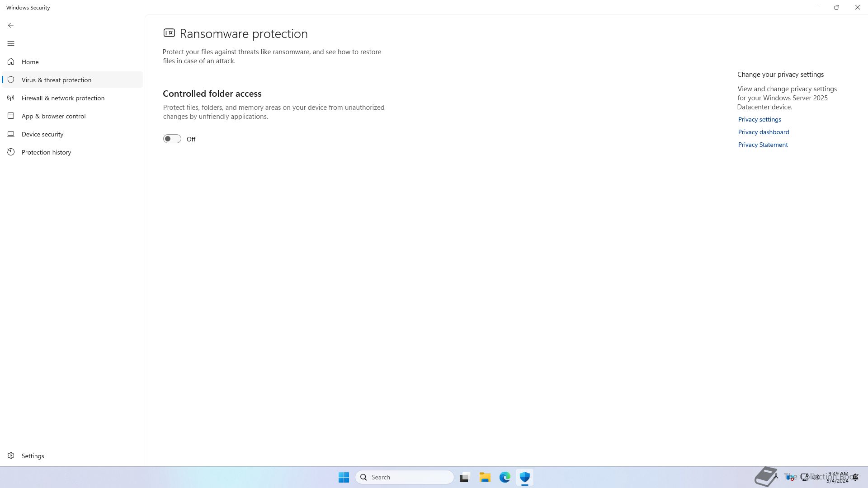Select Firewall & network protection menu item
This screenshot has height=488, width=868.
[x=63, y=98]
